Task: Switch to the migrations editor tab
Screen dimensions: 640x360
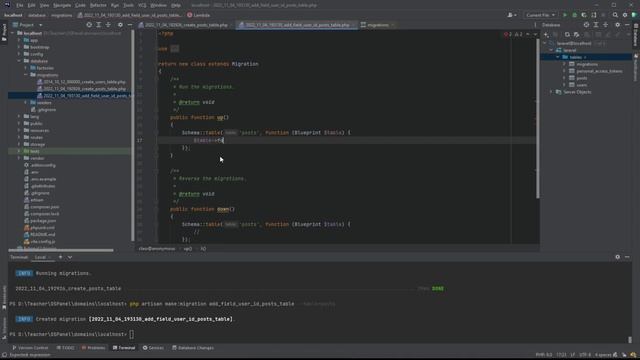Action: click(378, 25)
